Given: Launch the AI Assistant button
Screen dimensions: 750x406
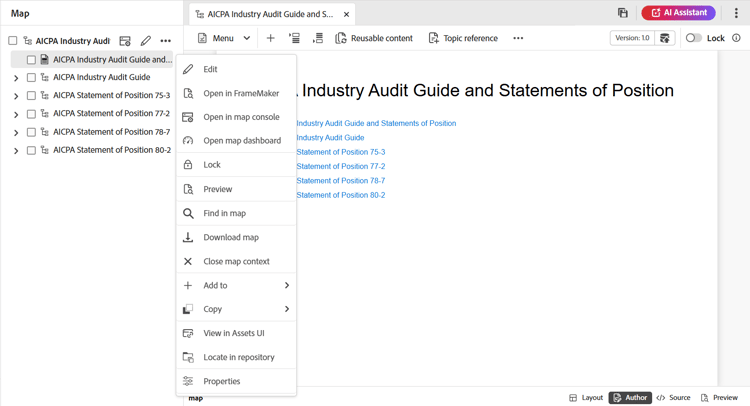Looking at the screenshot, I should coord(678,13).
